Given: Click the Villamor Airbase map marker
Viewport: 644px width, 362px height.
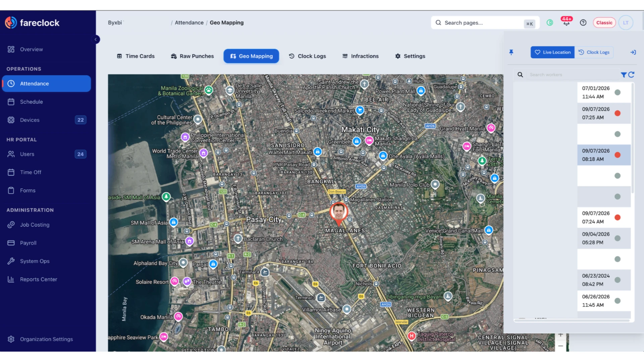Looking at the screenshot, I should coord(347,309).
